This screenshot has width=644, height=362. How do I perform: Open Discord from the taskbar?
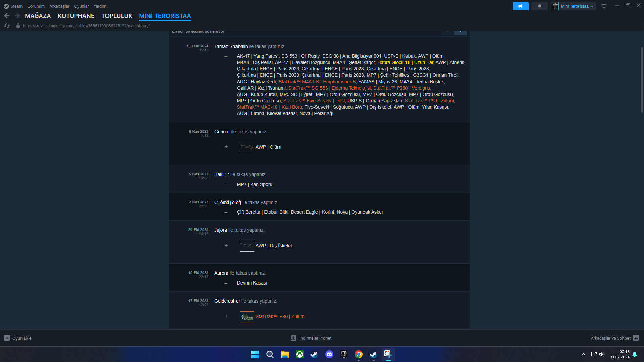pyautogui.click(x=329, y=354)
